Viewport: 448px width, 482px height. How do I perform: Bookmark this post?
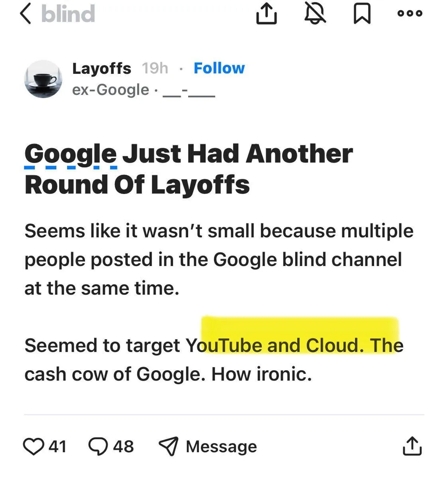[362, 14]
